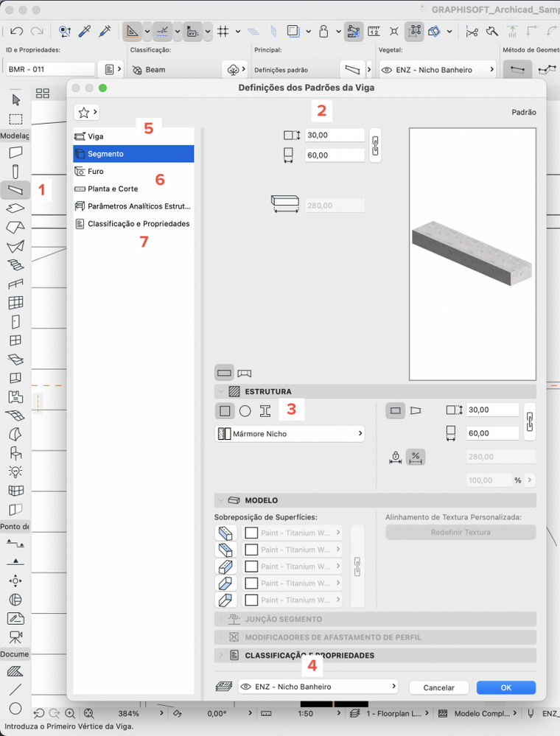The width and height of the screenshot is (560, 736).
Task: Select the Object chair tool in toolbox
Action: (15, 453)
